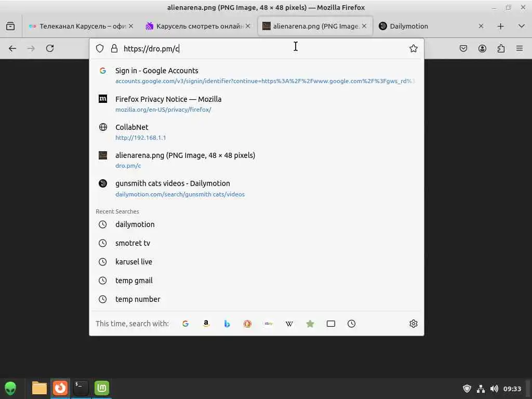The height and width of the screenshot is (399, 532).
Task: Go back with the back arrow
Action: pos(12,48)
